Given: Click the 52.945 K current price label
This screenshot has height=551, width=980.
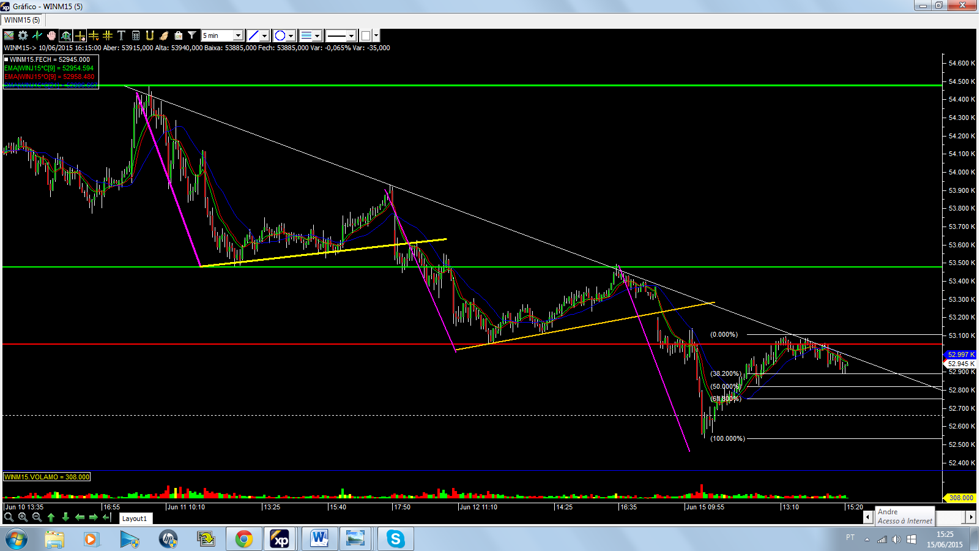Looking at the screenshot, I should coord(961,364).
